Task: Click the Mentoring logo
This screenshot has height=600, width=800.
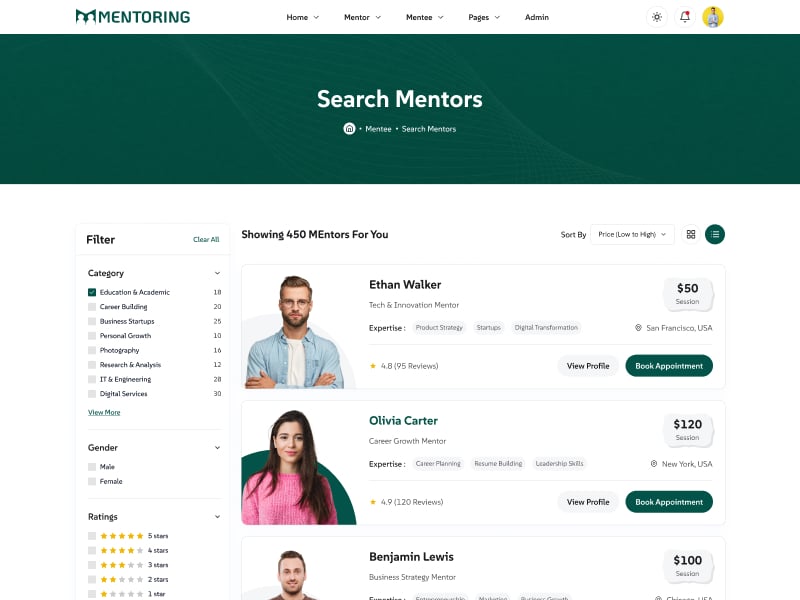Action: coord(133,17)
